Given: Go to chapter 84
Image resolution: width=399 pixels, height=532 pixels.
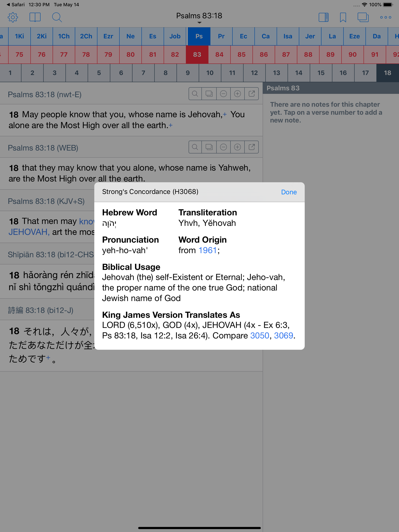Looking at the screenshot, I should (219, 55).
